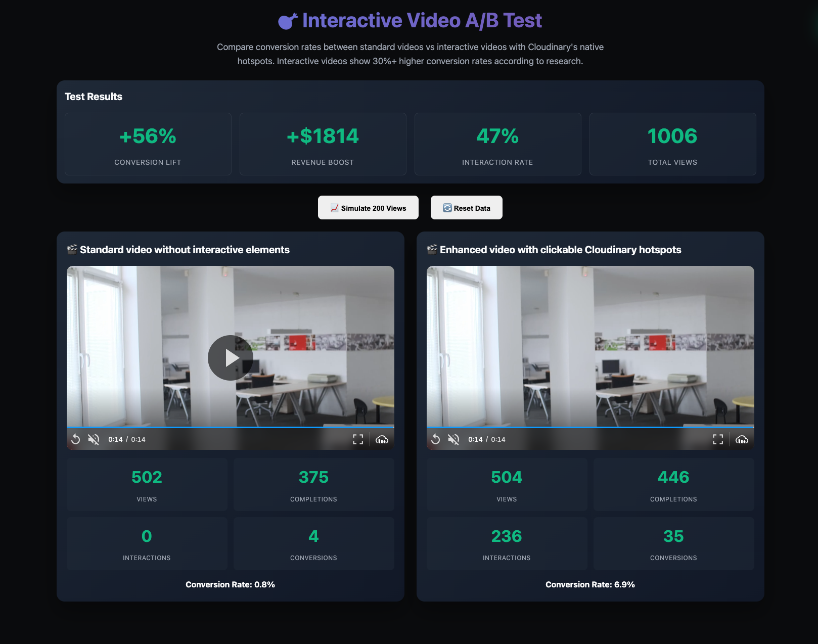The width and height of the screenshot is (818, 644).
Task: Click the 236 Interactions stat tile
Action: (507, 544)
